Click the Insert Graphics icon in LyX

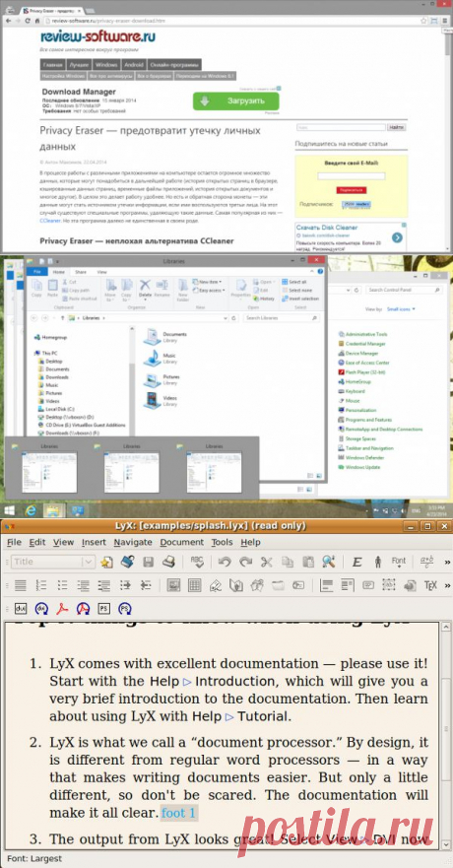coord(173,585)
